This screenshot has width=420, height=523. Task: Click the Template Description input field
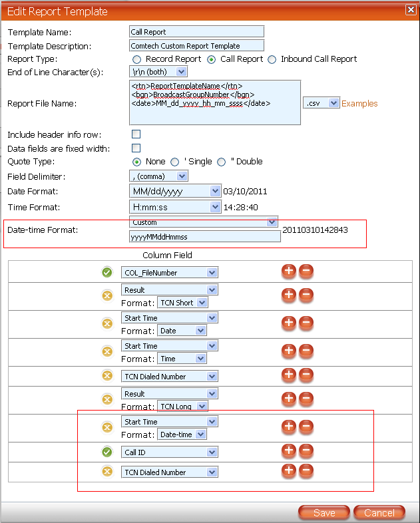[196, 46]
